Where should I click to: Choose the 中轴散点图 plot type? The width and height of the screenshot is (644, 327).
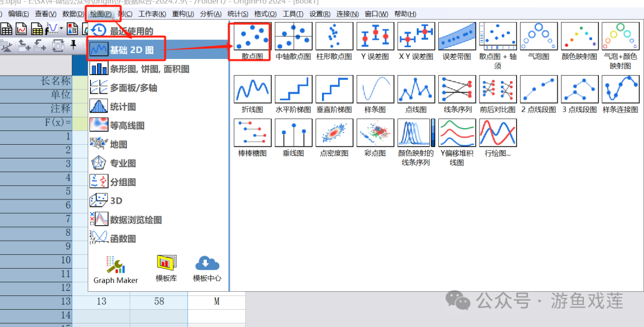coord(293,36)
